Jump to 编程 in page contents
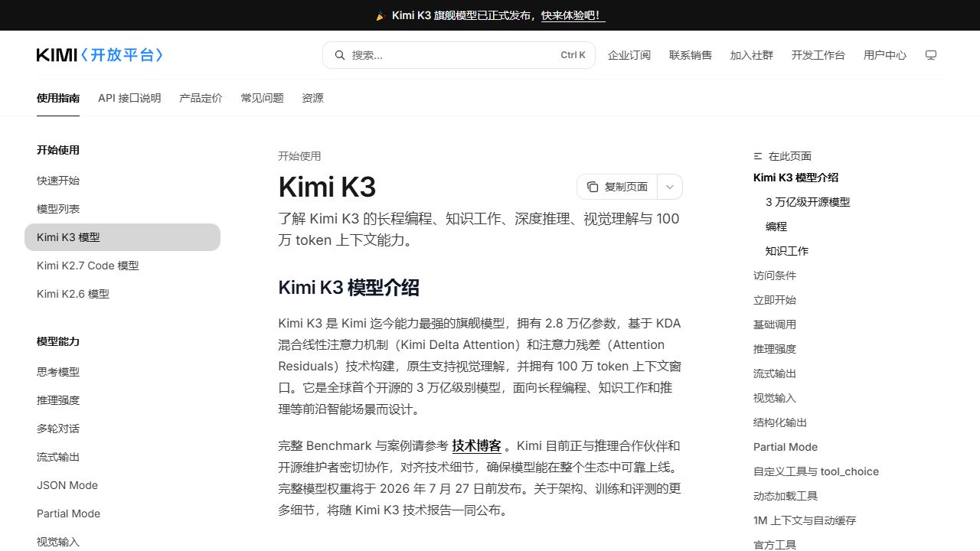The image size is (980, 551). [x=776, y=227]
